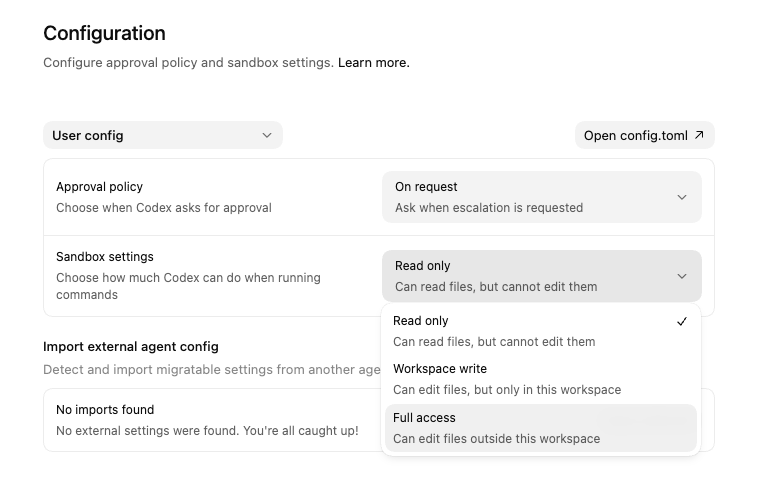Click the chevron in User config selector
Image resolution: width=757 pixels, height=487 pixels.
pos(266,135)
